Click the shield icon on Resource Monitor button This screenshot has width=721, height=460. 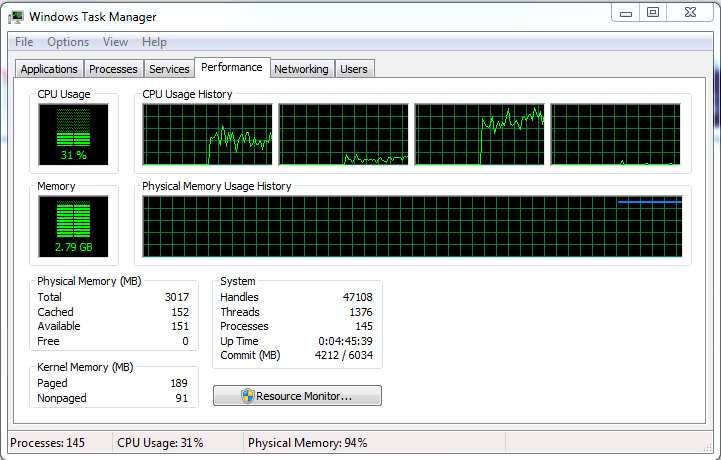[247, 396]
